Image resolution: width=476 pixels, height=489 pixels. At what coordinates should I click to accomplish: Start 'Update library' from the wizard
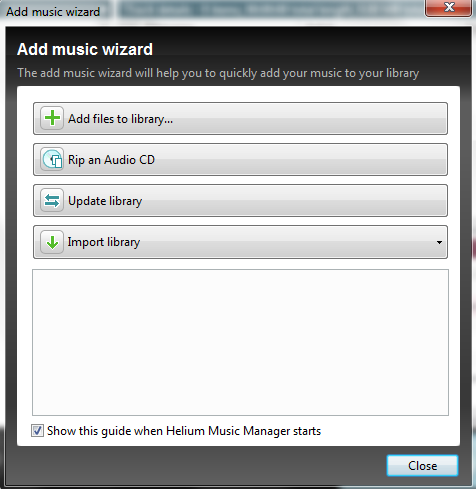coord(240,200)
